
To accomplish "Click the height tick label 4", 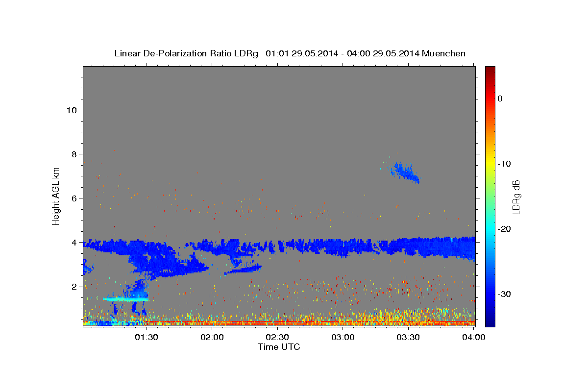I will click(74, 243).
